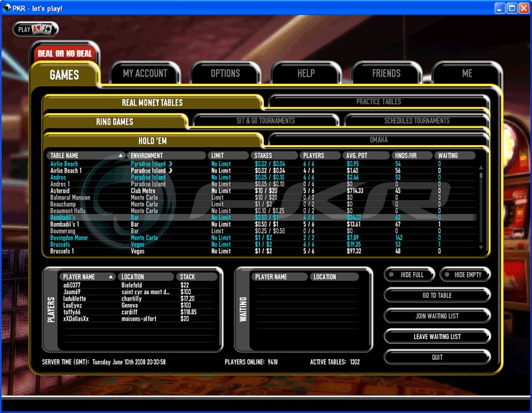532x413 pixels.
Task: Select the Bombadil's 1 table row
Action: point(263,224)
